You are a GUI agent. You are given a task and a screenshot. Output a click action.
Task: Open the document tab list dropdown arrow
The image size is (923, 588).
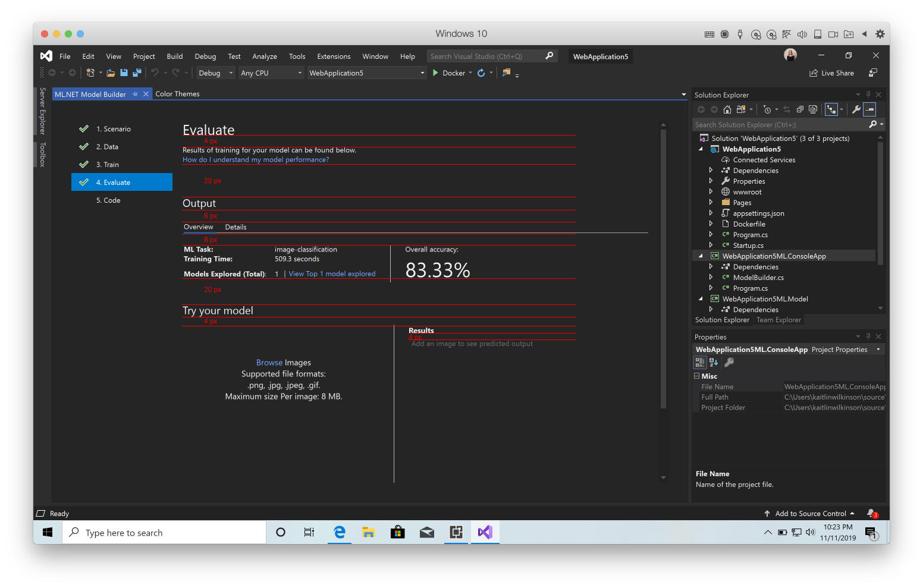[x=684, y=95]
